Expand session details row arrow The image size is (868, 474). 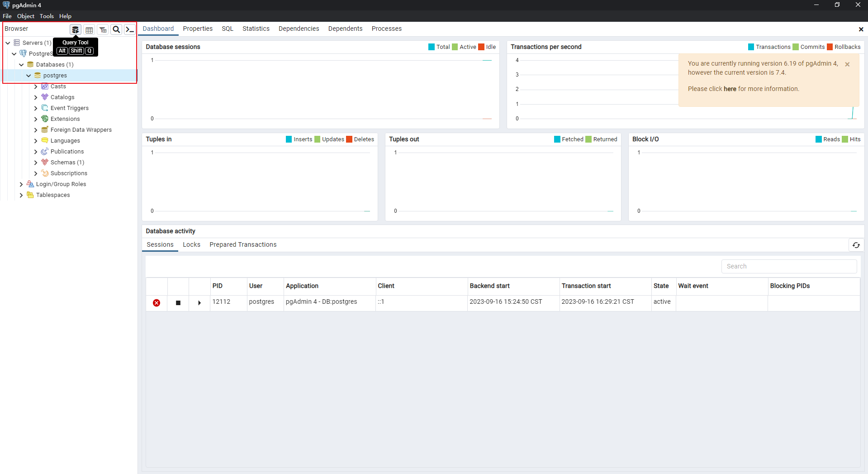click(199, 303)
